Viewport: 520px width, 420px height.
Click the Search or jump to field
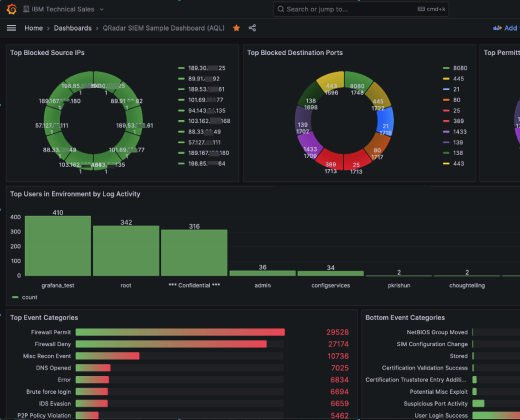pos(350,8)
